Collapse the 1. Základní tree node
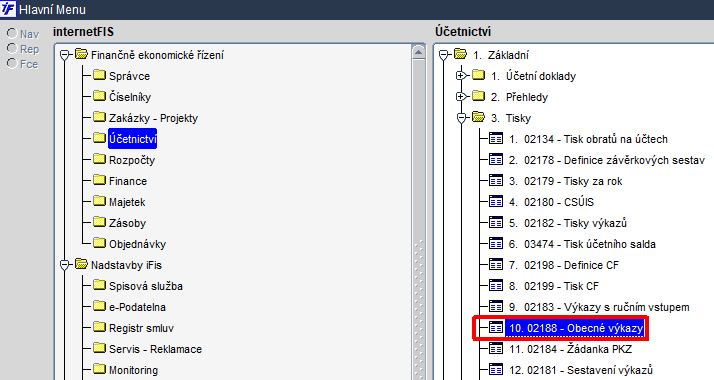714x380 pixels. 444,55
